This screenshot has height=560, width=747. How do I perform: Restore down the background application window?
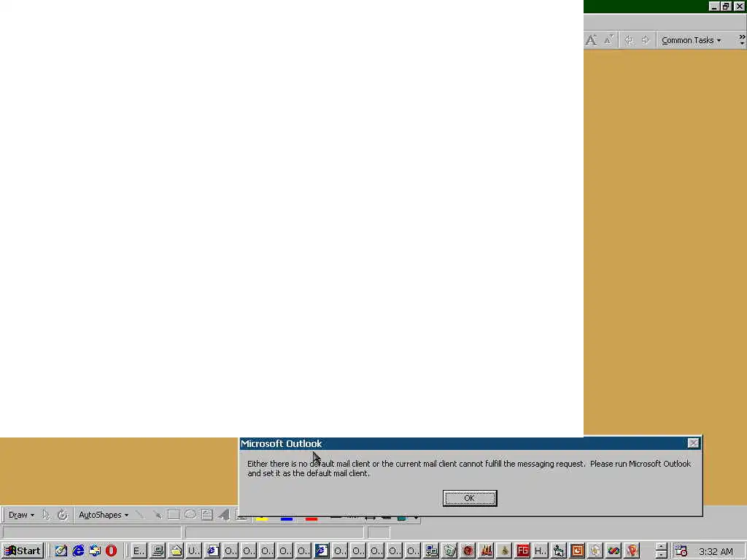(x=726, y=6)
